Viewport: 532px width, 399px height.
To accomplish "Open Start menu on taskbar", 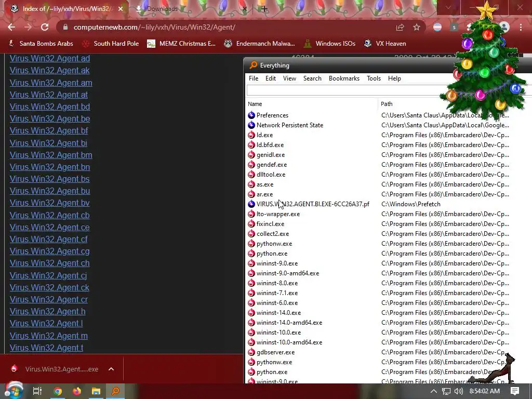I will tap(14, 391).
